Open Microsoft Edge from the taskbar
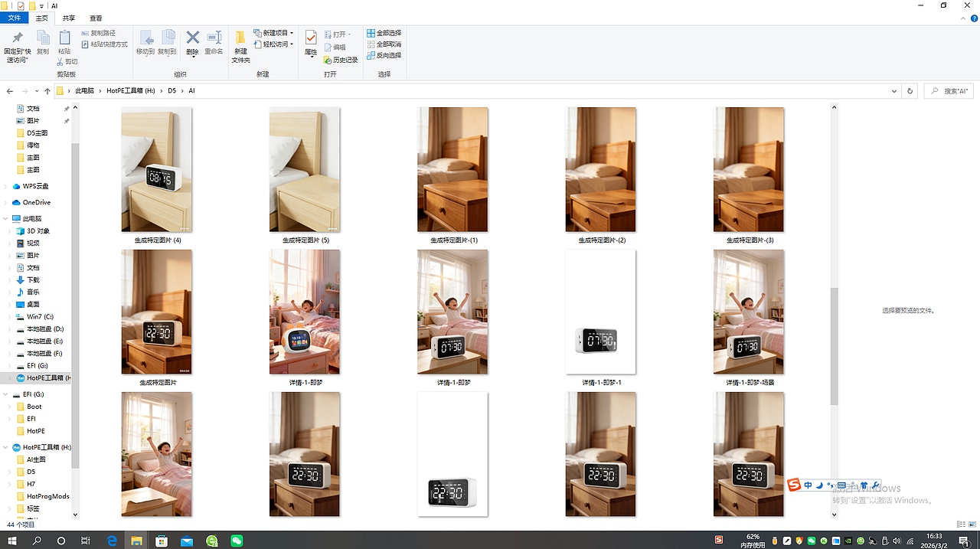This screenshot has width=980, height=549. pos(112,541)
